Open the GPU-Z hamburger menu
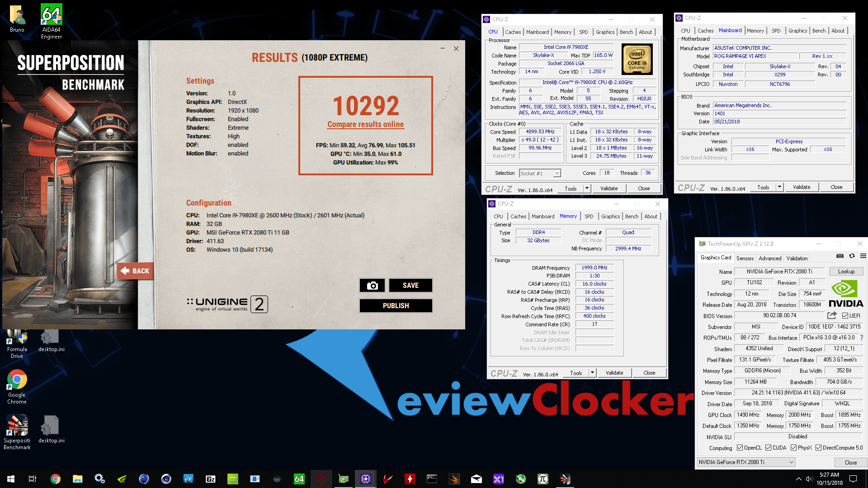Image resolution: width=868 pixels, height=488 pixels. [863, 256]
